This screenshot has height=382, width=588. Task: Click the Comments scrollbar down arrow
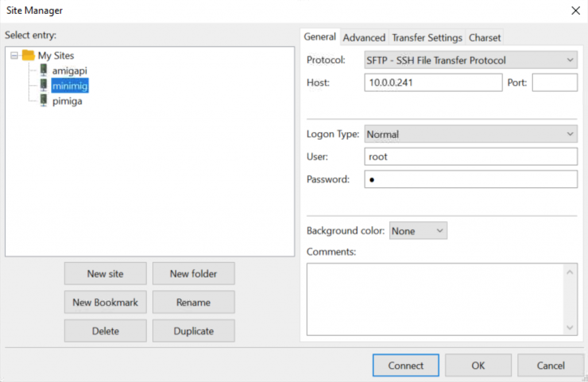coord(570,327)
